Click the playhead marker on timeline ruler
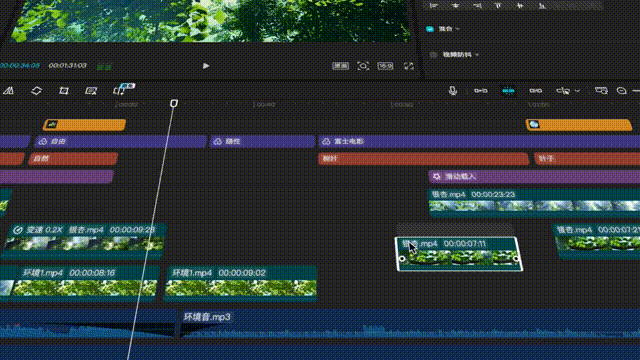The image size is (640, 360). click(x=174, y=103)
